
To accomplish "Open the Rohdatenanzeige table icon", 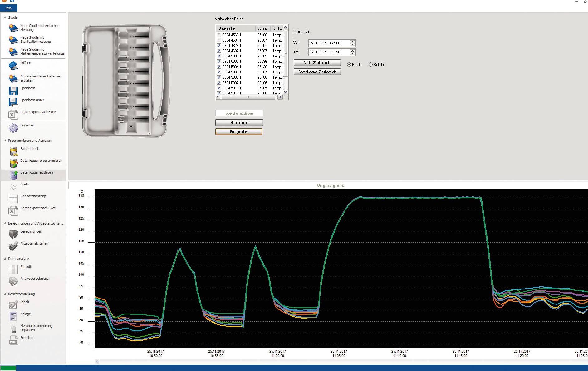I will click(13, 199).
